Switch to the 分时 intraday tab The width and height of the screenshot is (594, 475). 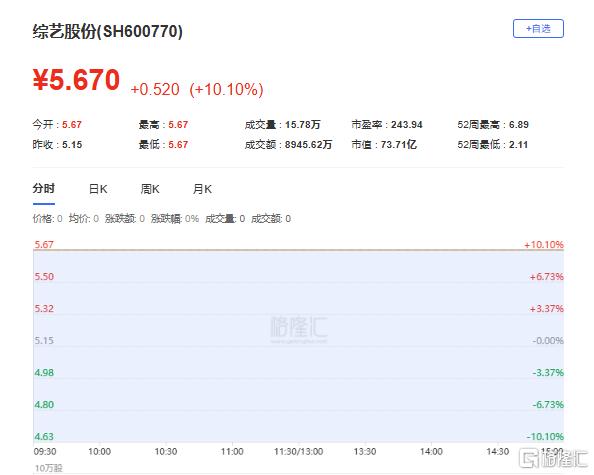[44, 188]
